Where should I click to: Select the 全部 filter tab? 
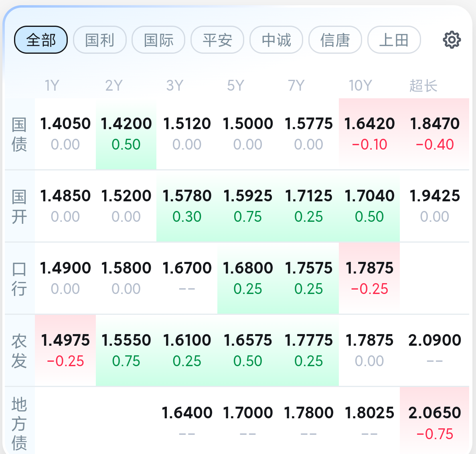[41, 40]
